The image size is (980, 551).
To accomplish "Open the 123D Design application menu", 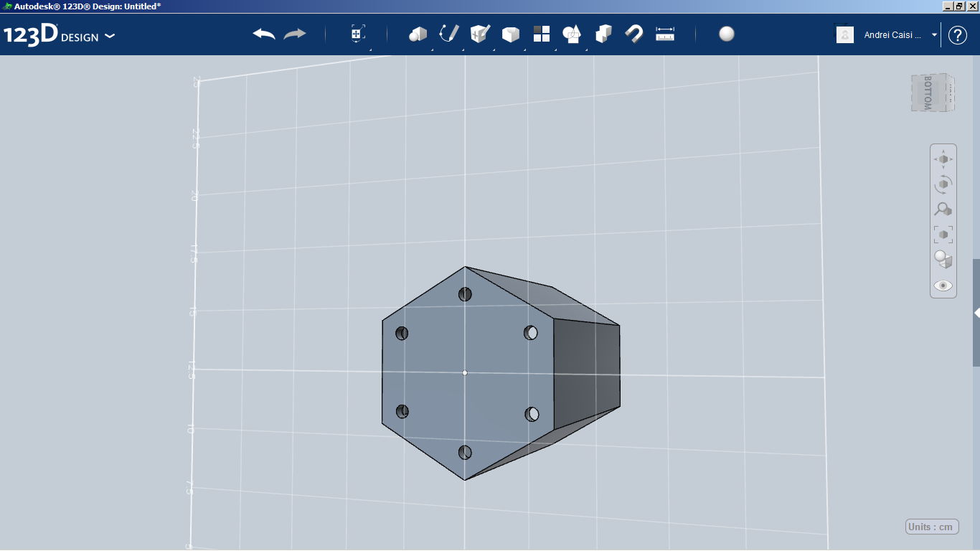I will (59, 35).
